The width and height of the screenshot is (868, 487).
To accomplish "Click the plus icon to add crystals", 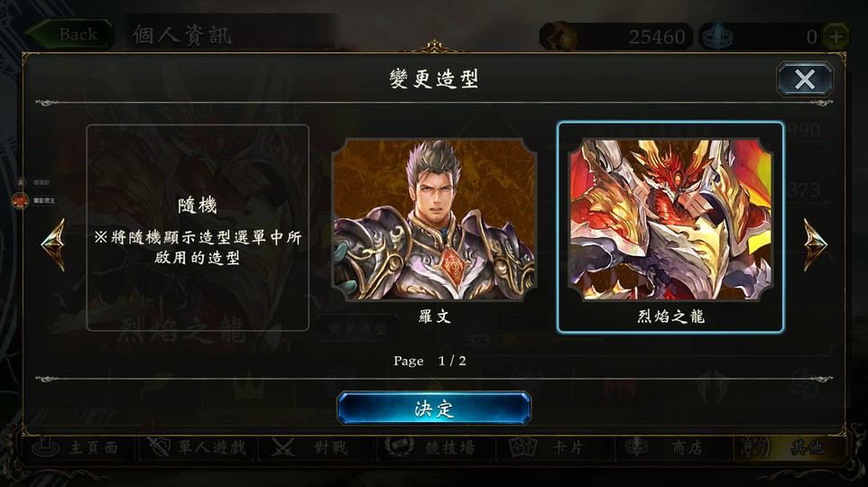I will (836, 37).
